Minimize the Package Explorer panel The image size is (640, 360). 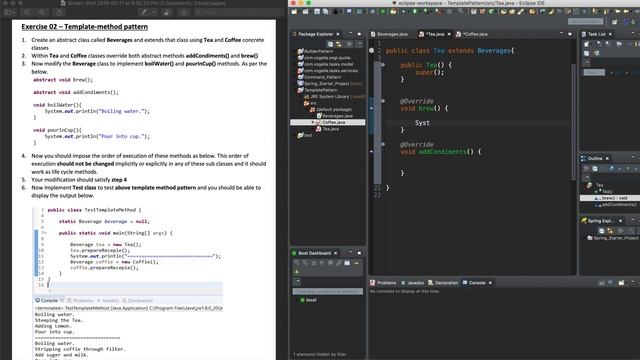[x=351, y=34]
